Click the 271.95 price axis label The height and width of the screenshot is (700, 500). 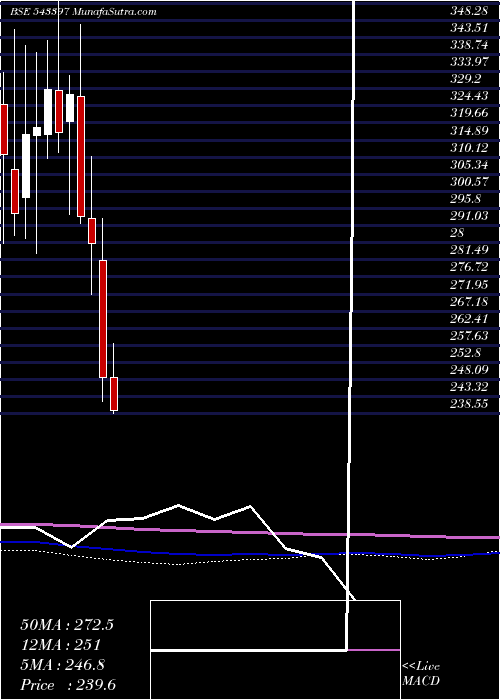point(471,284)
